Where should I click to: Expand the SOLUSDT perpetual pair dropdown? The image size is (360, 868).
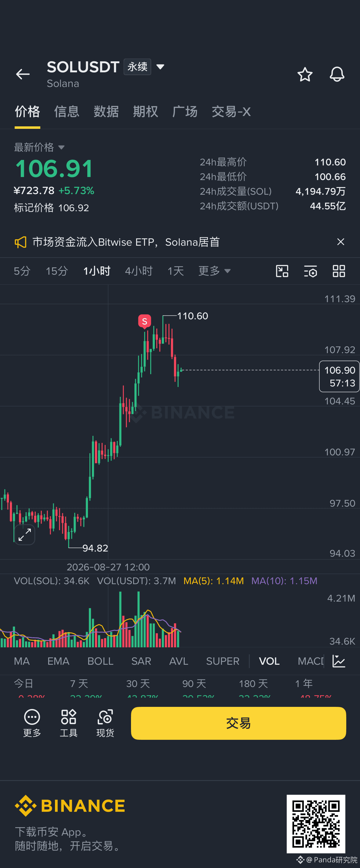(x=160, y=67)
